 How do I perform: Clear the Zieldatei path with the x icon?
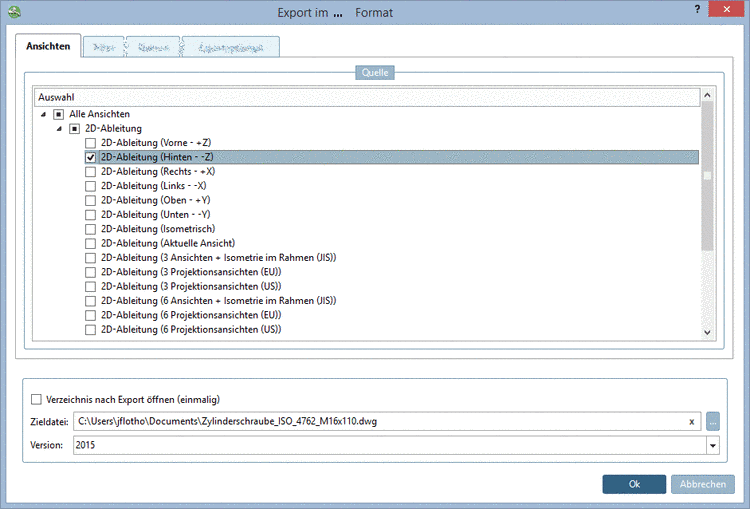tap(691, 421)
